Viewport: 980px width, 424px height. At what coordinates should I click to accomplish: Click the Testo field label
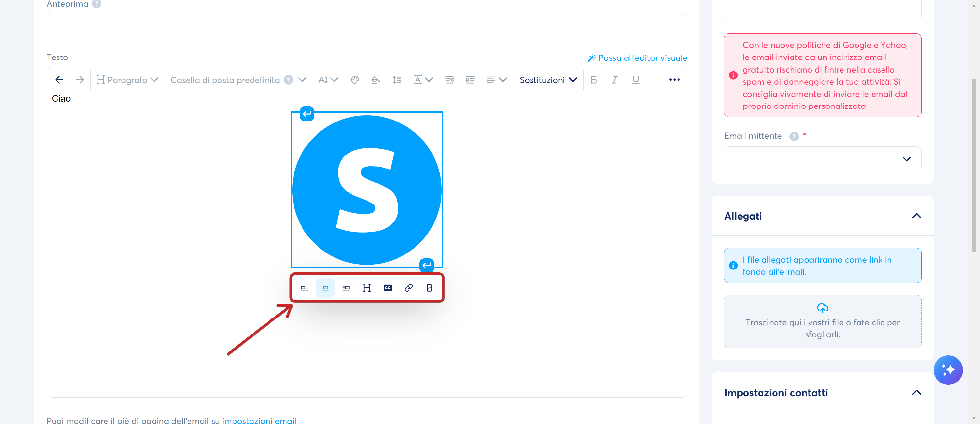[x=57, y=57]
